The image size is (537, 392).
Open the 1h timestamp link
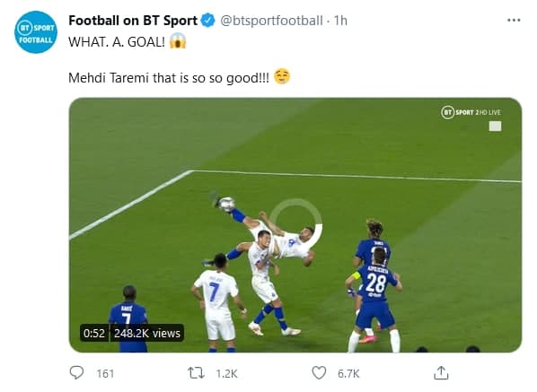click(x=340, y=21)
